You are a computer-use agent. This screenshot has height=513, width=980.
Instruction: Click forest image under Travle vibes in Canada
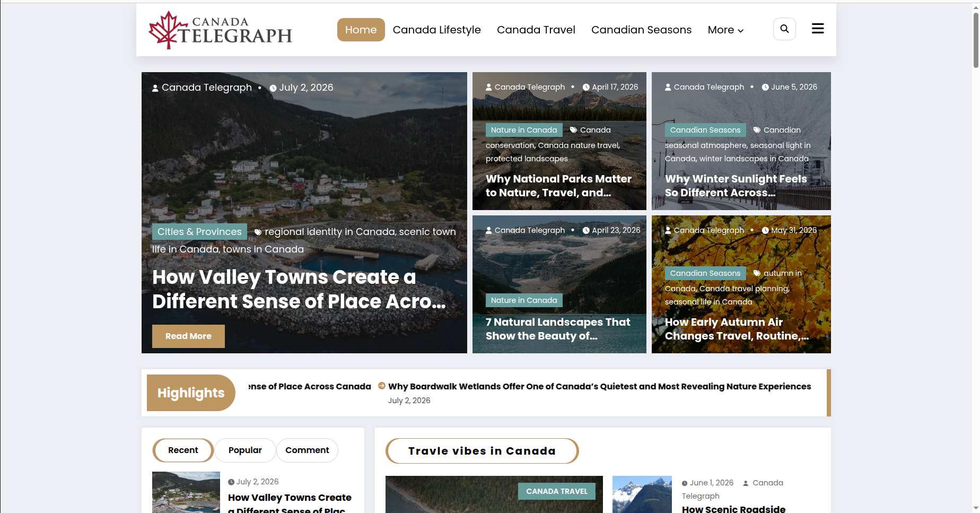(494, 494)
